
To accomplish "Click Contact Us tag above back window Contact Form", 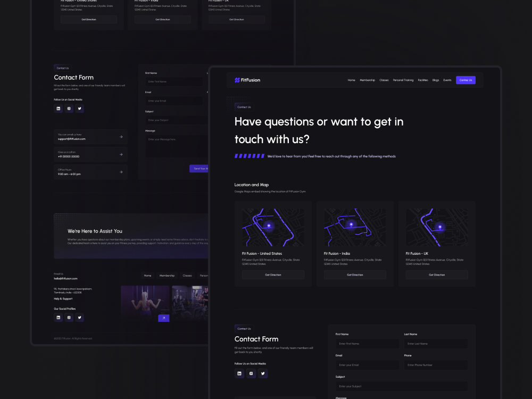I will click(x=63, y=68).
